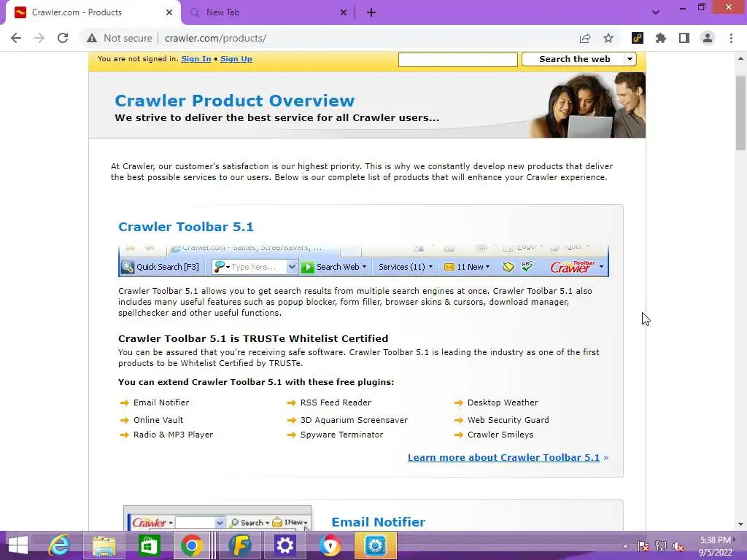Click the page's vertical scrollbar thumb
Viewport: 747px width, 560px height.
(x=740, y=112)
